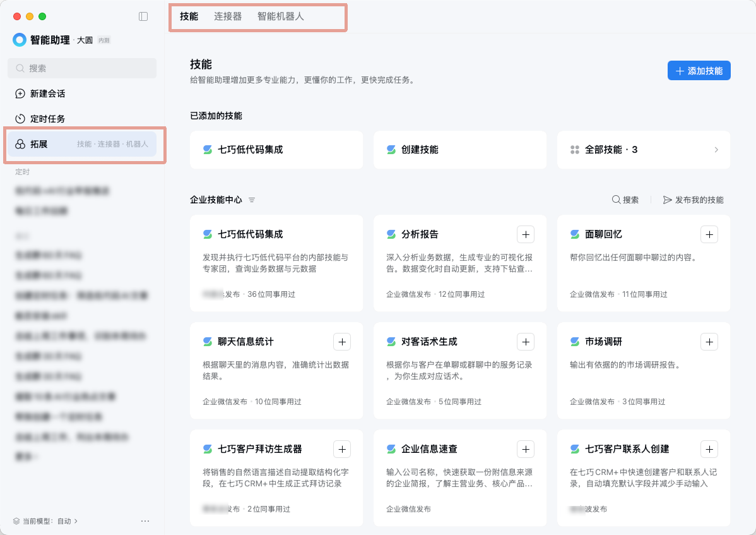Viewport: 756px width, 535px height.
Task: Click the 七巧客户拜访生成器 skill title
Action: coord(260,450)
